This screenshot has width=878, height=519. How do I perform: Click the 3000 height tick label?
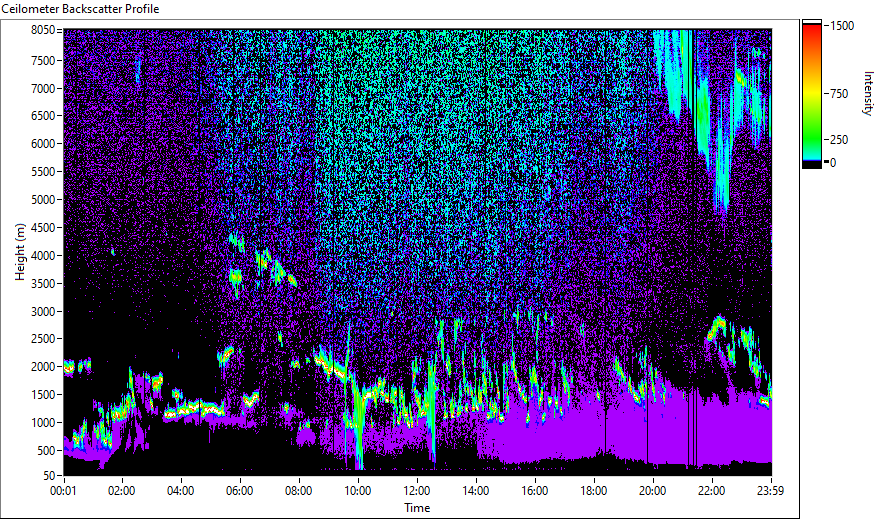pyautogui.click(x=43, y=312)
